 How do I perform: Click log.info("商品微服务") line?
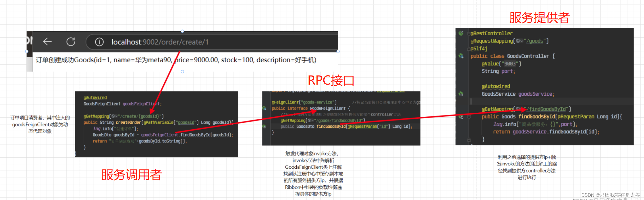click(535, 124)
